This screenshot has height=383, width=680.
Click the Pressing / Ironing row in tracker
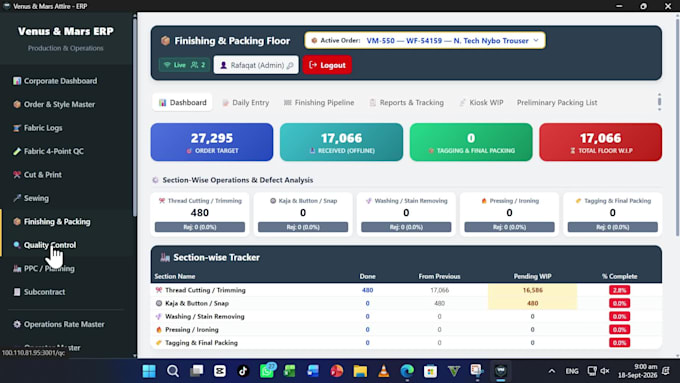(x=406, y=330)
